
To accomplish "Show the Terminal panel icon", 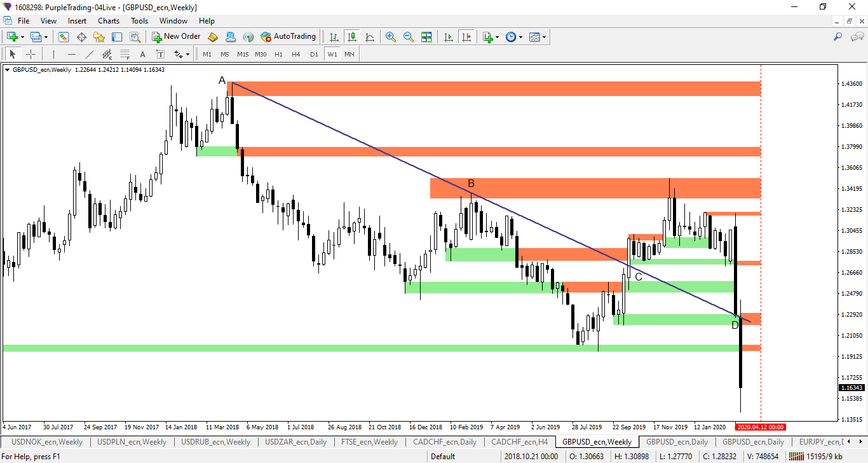I will tap(117, 37).
